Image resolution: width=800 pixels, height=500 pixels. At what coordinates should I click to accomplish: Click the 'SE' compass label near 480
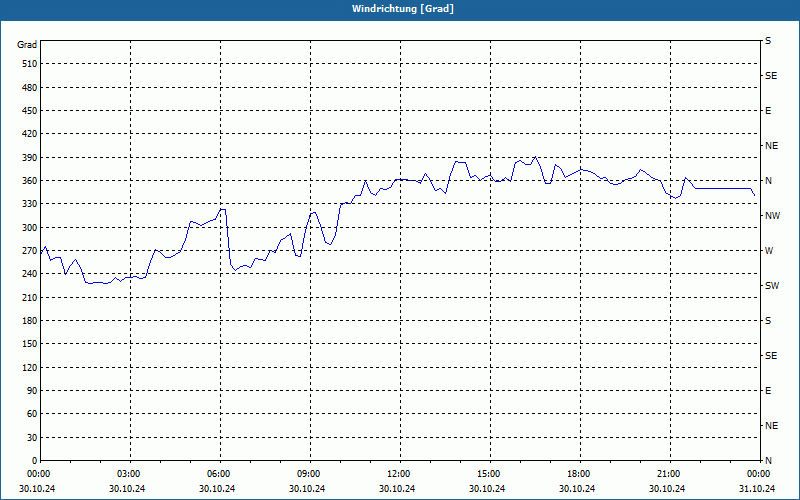(x=771, y=76)
